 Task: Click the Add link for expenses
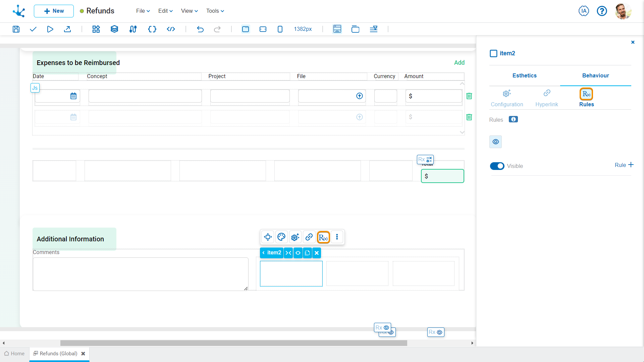point(459,63)
